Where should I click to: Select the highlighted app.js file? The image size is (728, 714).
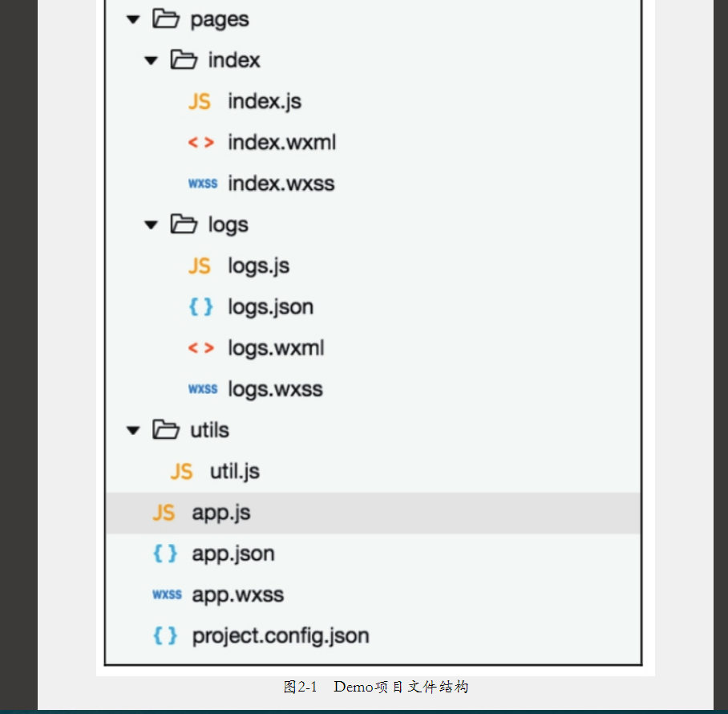pos(221,513)
